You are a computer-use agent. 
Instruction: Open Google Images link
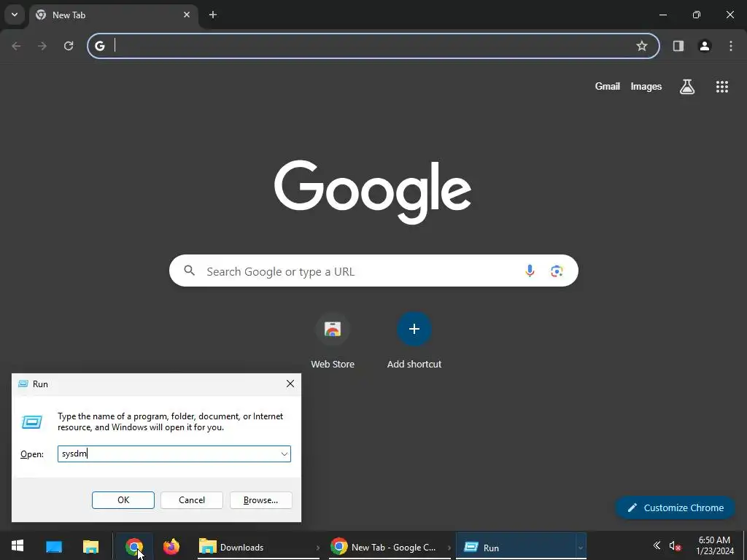[646, 86]
